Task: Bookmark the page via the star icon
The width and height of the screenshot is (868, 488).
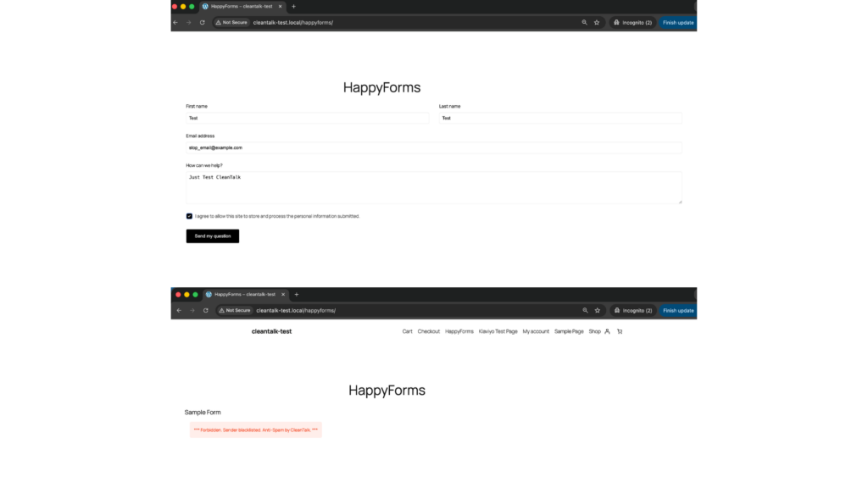Action: pyautogui.click(x=597, y=23)
